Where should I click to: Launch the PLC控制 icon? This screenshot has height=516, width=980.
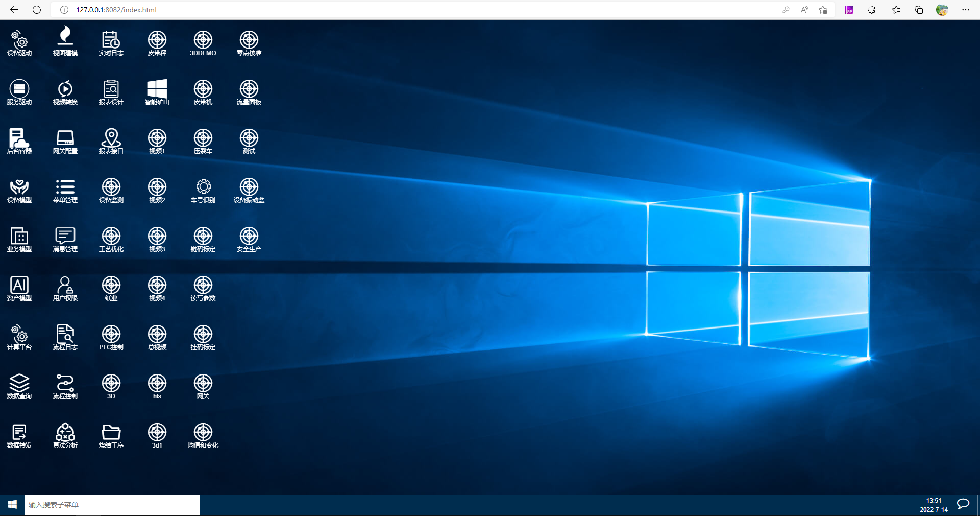point(111,337)
